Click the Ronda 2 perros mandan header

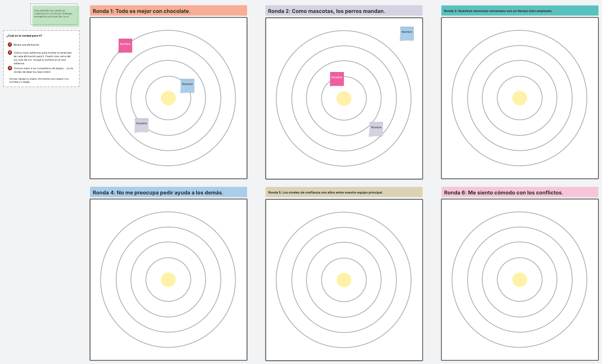click(x=344, y=11)
